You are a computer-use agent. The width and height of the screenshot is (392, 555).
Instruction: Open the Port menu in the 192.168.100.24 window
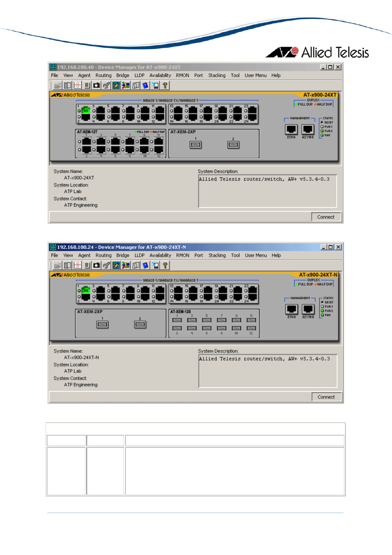pos(199,256)
